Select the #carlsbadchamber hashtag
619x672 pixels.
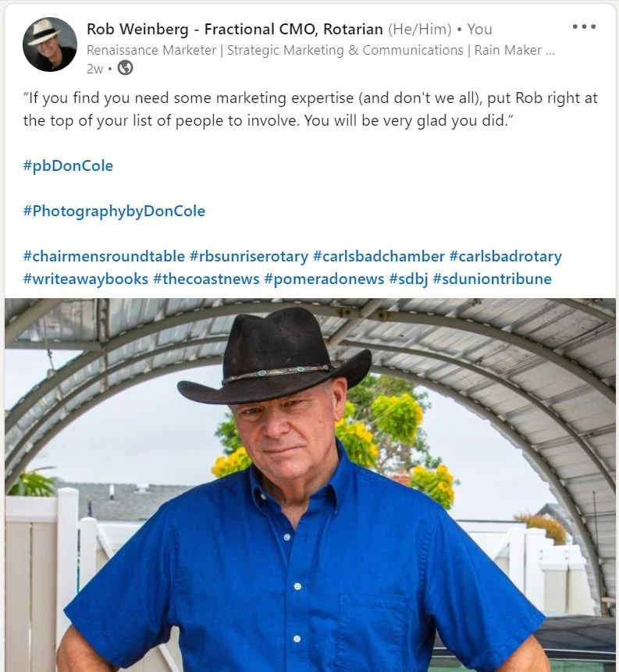(379, 256)
